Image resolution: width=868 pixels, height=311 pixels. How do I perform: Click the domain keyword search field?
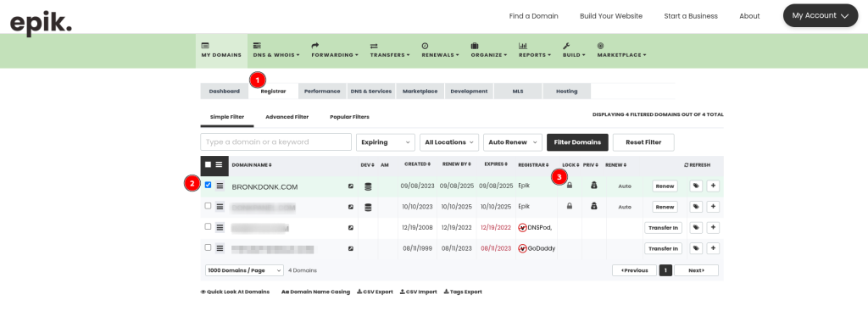tap(275, 142)
